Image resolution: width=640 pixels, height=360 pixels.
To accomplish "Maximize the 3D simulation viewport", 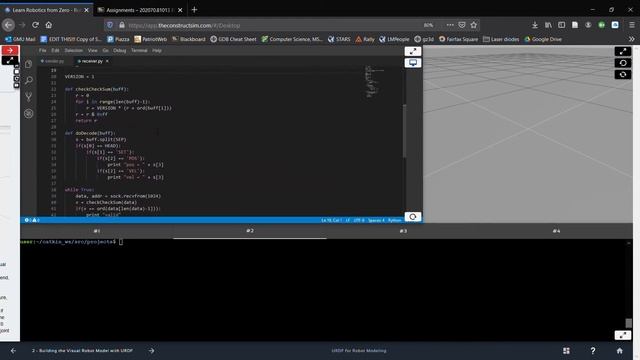I will [623, 51].
